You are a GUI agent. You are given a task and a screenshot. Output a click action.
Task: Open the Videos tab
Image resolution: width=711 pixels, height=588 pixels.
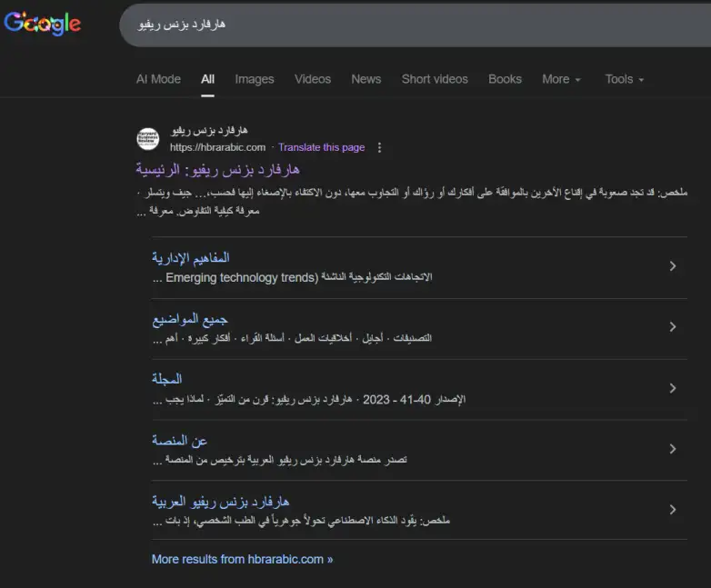point(313,79)
